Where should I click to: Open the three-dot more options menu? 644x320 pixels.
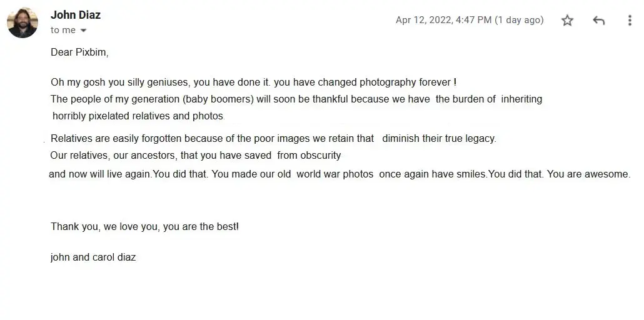click(x=629, y=21)
